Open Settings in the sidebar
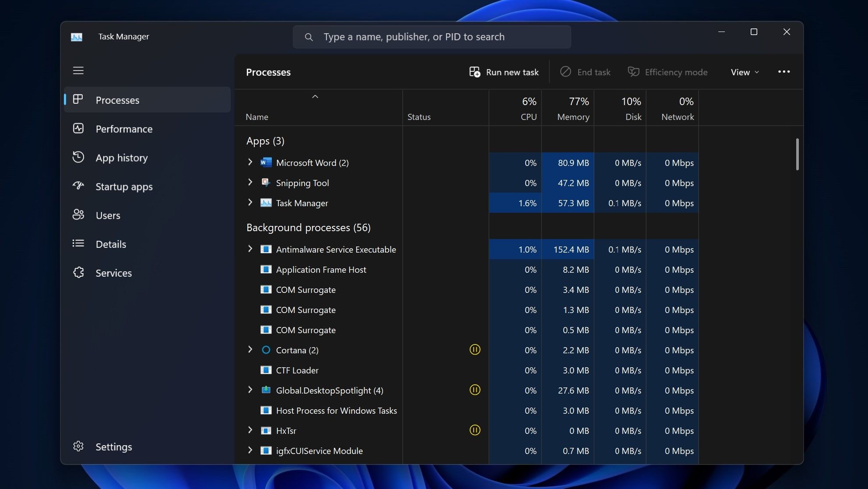Image resolution: width=868 pixels, height=489 pixels. (x=147, y=447)
